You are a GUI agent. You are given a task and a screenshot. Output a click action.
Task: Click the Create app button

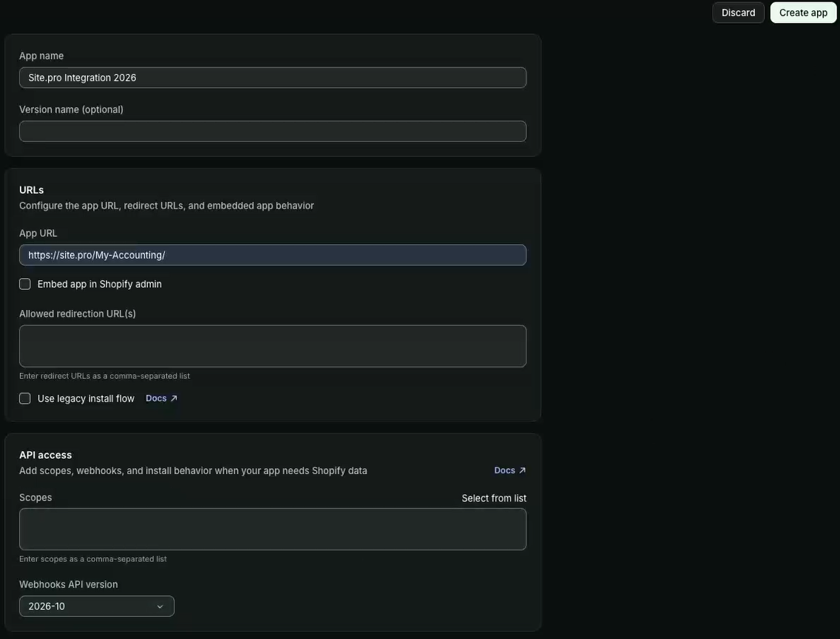803,13
